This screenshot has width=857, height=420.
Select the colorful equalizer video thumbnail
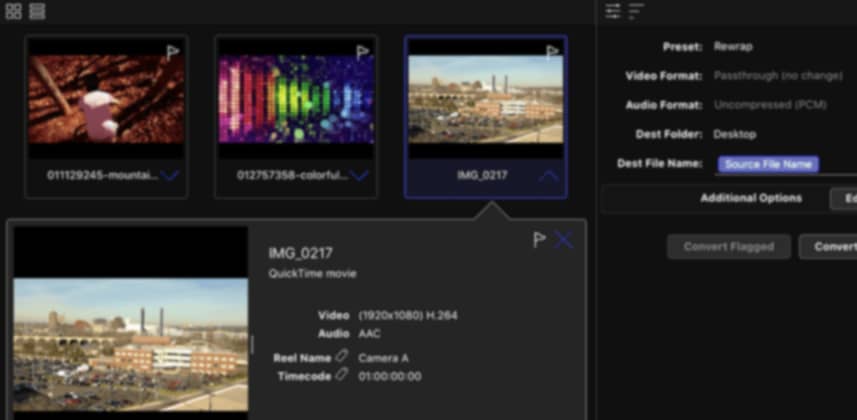point(296,99)
